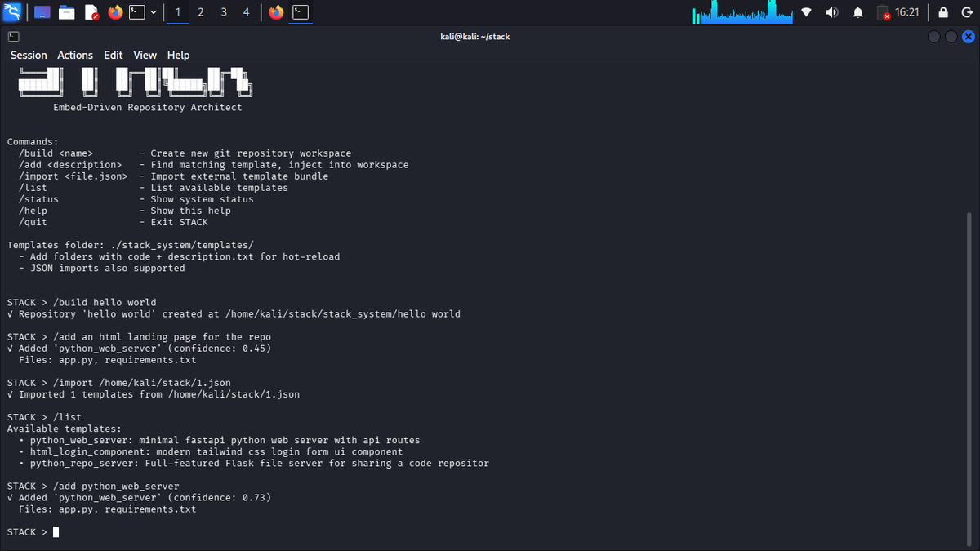980x551 pixels.
Task: Click 'Add folders with code + description.txt' line
Action: coord(179,256)
